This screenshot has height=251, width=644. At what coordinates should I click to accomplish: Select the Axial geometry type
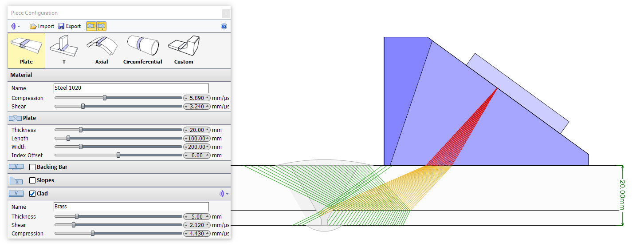[x=102, y=50]
